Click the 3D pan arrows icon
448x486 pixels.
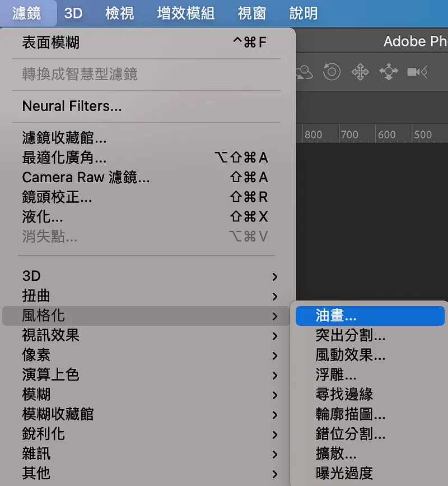[360, 72]
